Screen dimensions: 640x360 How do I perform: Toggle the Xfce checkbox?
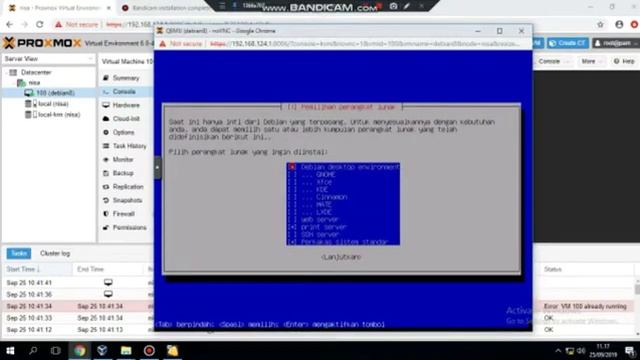click(x=292, y=182)
